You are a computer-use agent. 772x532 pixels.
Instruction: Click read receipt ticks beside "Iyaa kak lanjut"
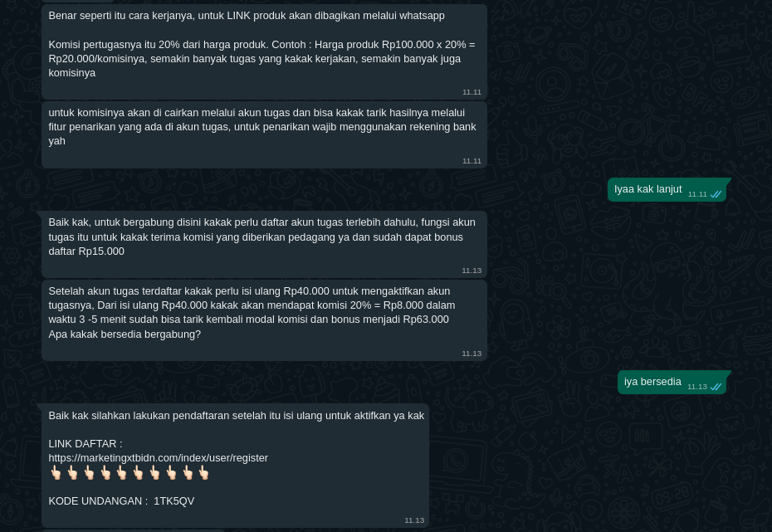click(716, 194)
